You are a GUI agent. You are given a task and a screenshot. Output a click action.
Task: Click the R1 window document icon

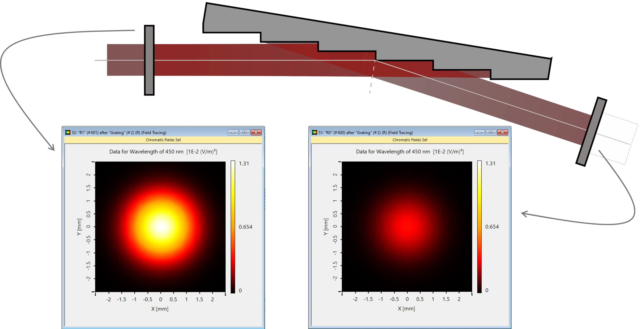(x=68, y=132)
